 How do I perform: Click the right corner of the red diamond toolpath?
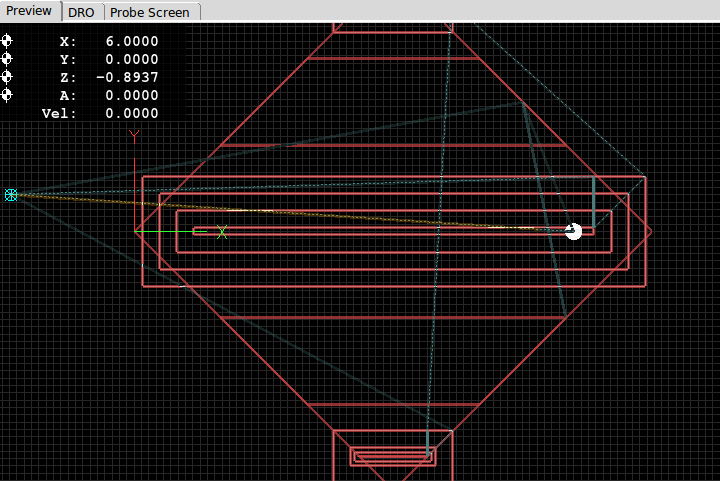[x=651, y=231]
